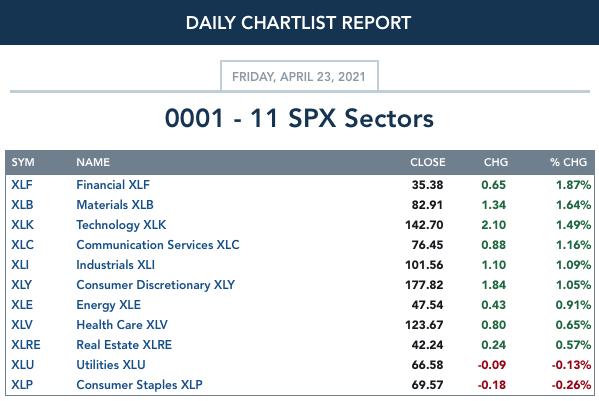599x401 pixels.
Task: Select the Technology XLK link
Action: [121, 225]
